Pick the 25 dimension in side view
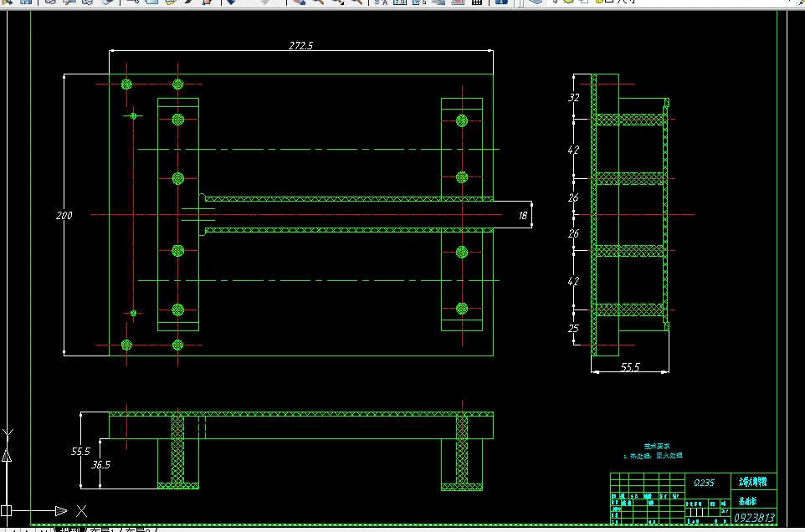805x532 pixels. coord(573,329)
